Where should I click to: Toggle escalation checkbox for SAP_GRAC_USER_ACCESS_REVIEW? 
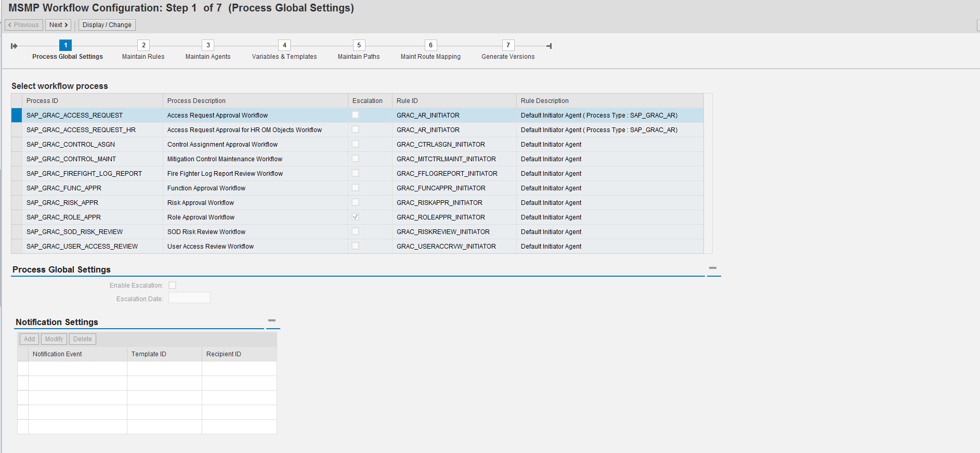(356, 246)
